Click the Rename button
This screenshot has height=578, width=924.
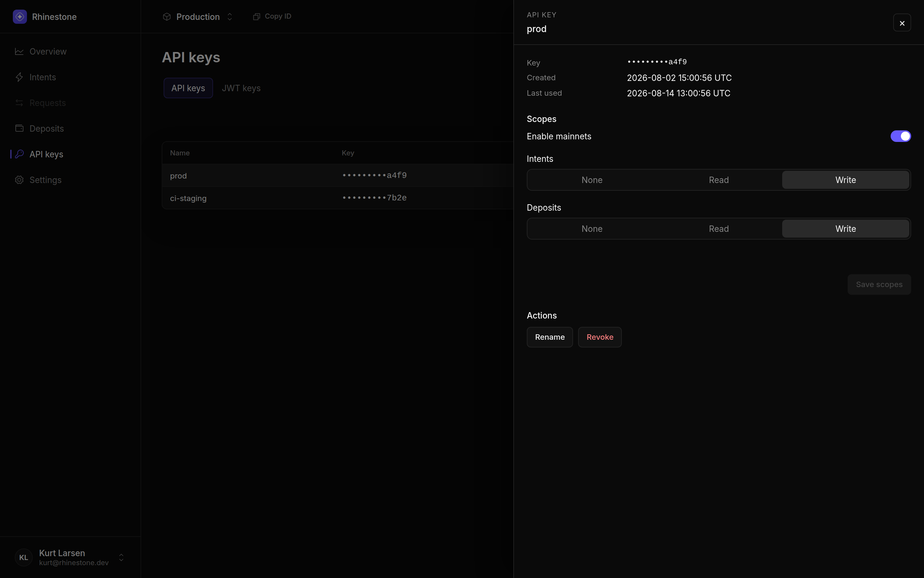(x=550, y=337)
